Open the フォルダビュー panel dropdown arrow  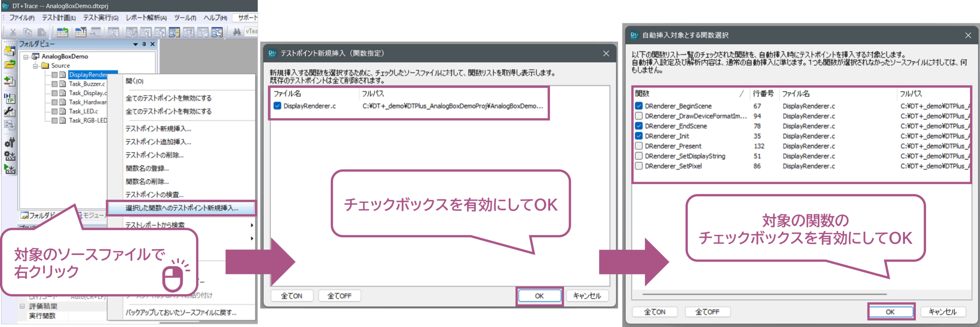(x=135, y=44)
